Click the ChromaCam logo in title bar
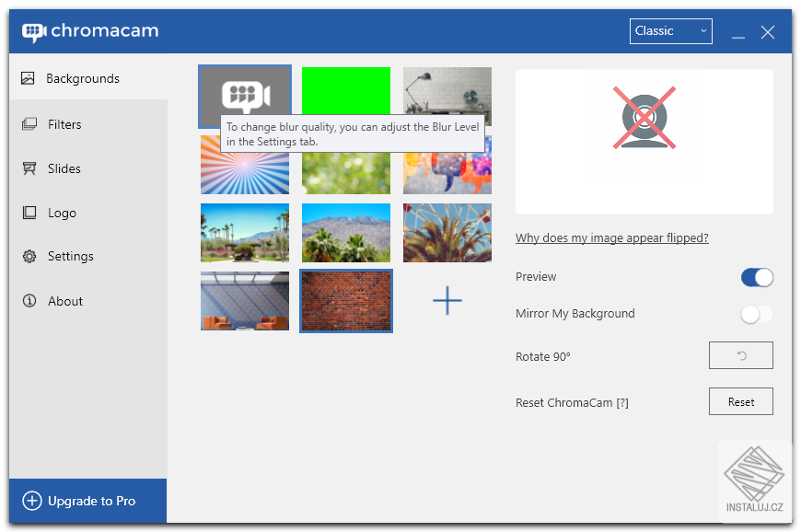Viewport: 801px width, 532px height. tap(90, 31)
